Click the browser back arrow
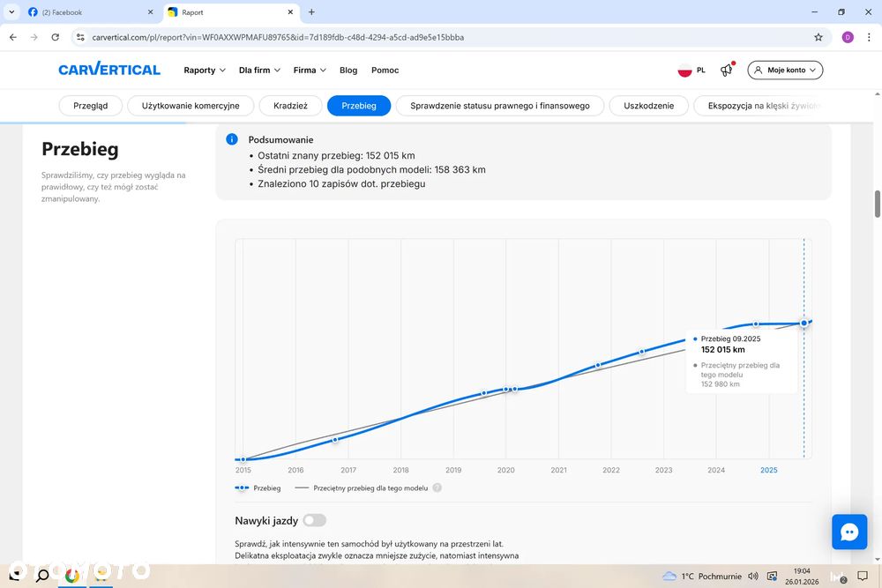882x588 pixels. click(x=13, y=37)
